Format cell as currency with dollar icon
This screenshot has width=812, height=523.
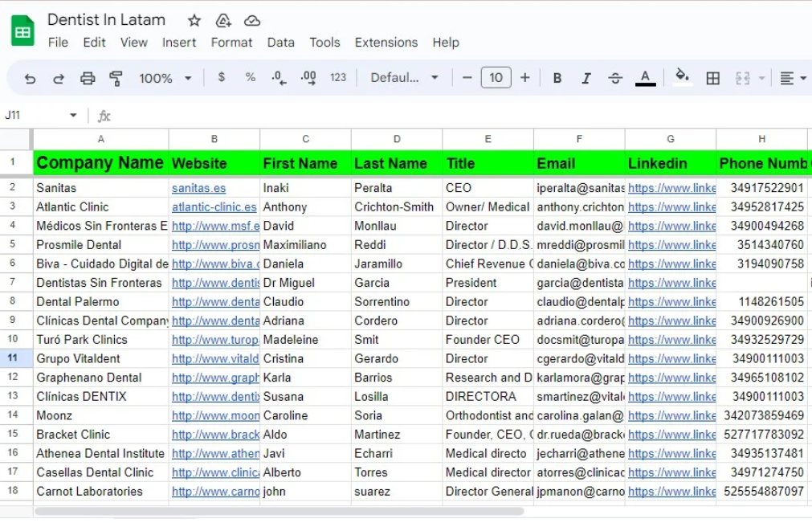(222, 78)
